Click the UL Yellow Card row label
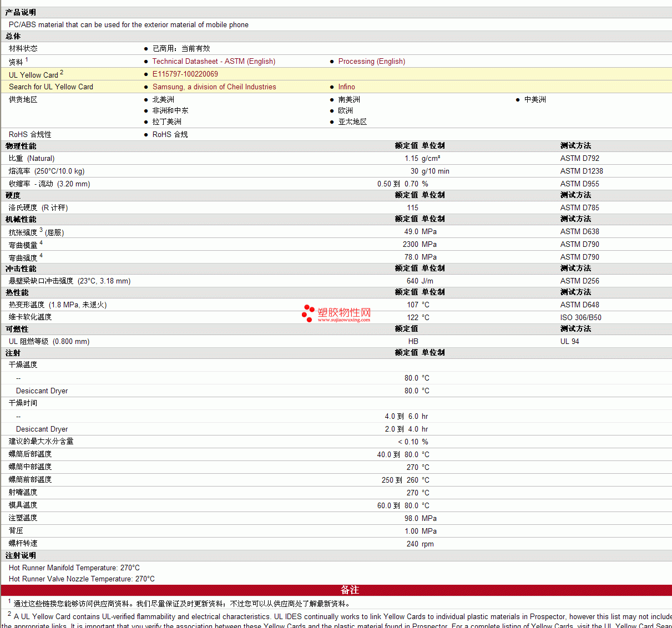Image resolution: width=672 pixels, height=628 pixels. (36, 74)
